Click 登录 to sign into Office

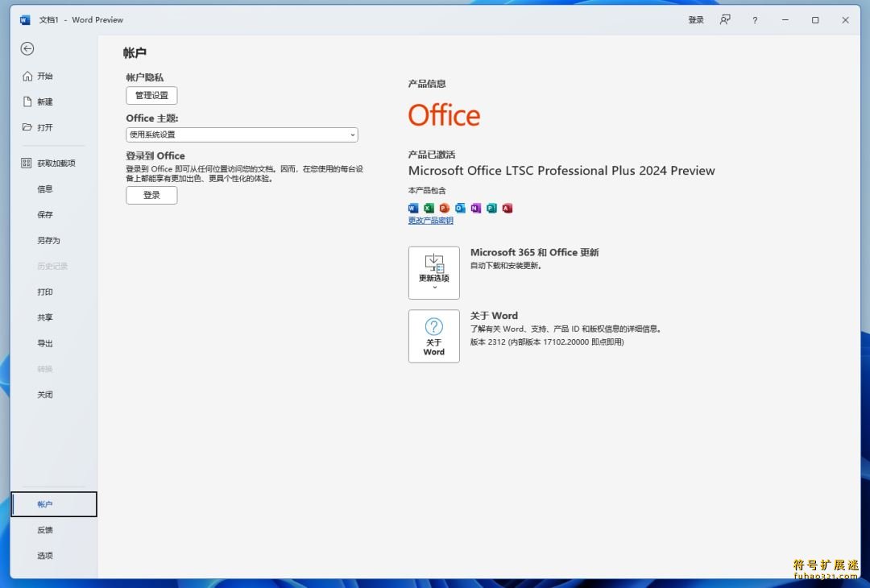[151, 195]
